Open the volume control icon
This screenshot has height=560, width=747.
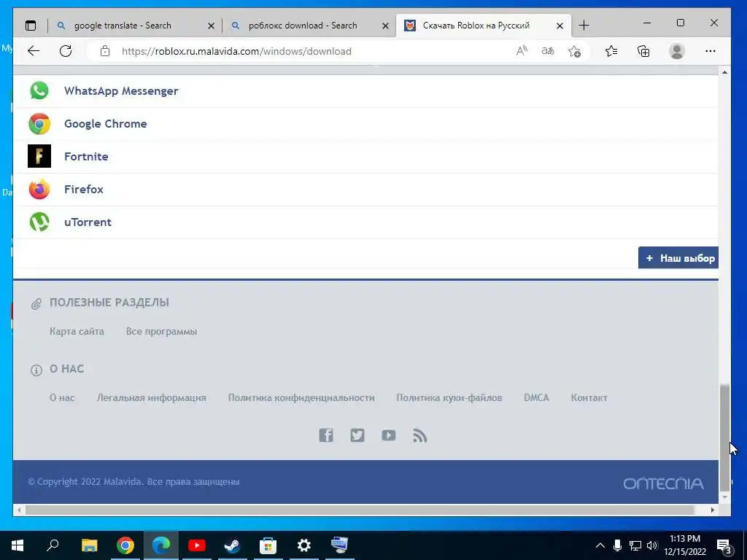click(x=652, y=545)
